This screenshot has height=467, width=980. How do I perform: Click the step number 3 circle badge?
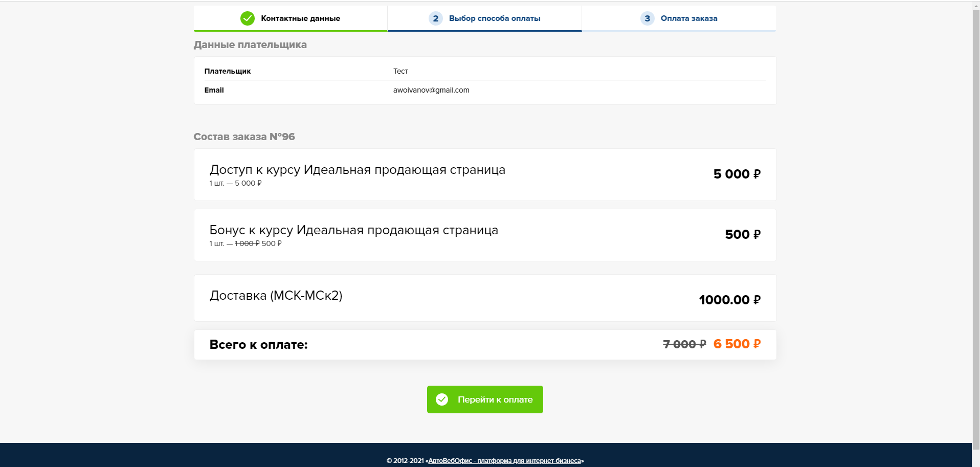click(x=647, y=18)
